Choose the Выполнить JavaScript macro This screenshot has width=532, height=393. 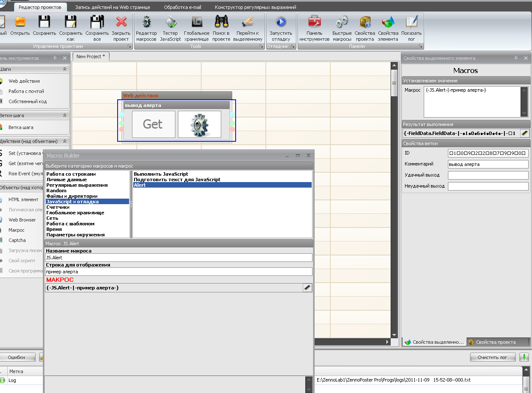point(161,174)
